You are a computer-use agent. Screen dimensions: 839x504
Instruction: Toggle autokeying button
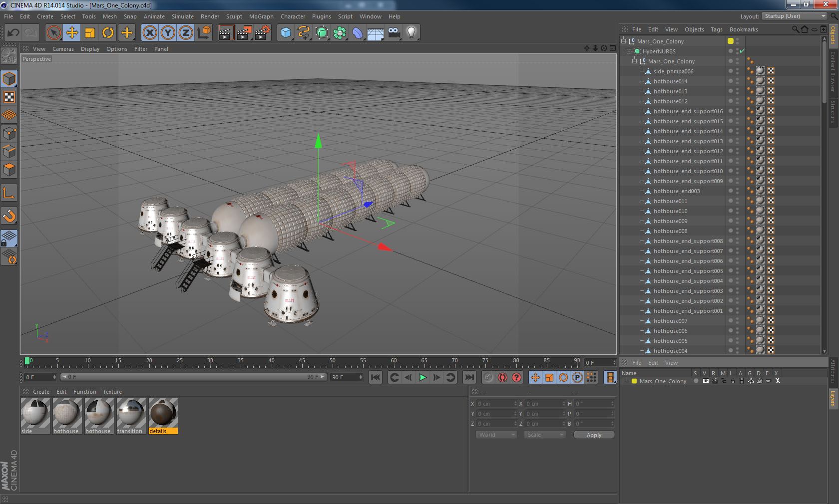click(x=502, y=377)
